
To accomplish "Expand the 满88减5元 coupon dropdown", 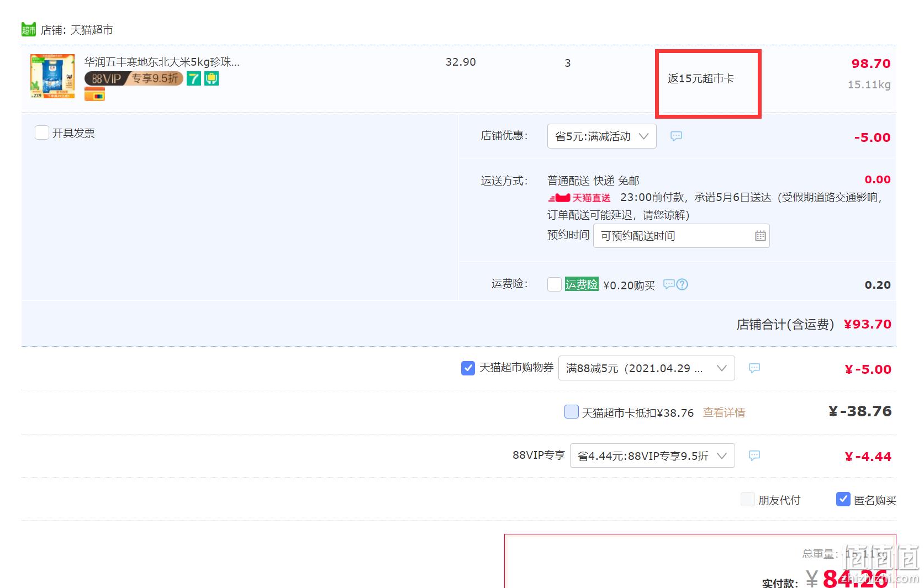I will click(647, 368).
